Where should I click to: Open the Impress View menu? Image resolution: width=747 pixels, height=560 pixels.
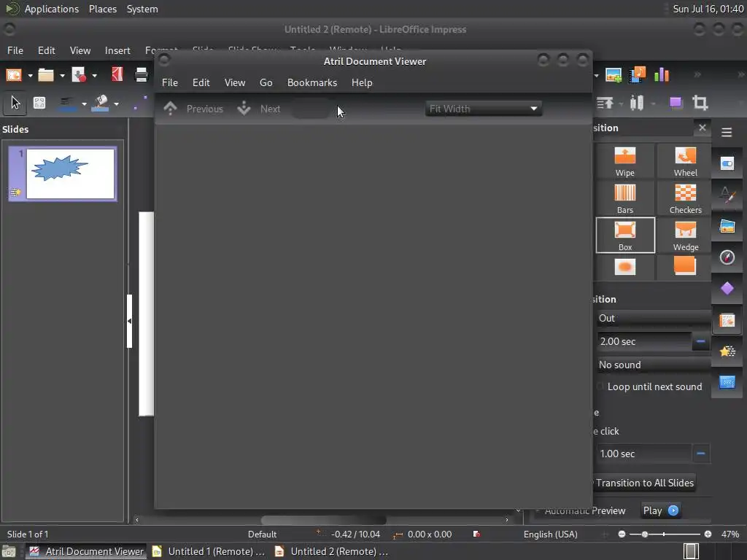coord(80,50)
